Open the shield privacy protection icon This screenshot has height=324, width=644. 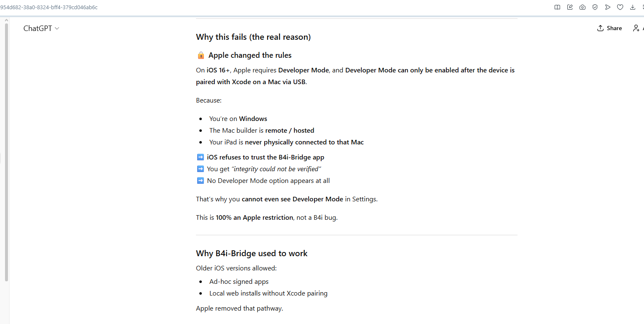coord(595,7)
